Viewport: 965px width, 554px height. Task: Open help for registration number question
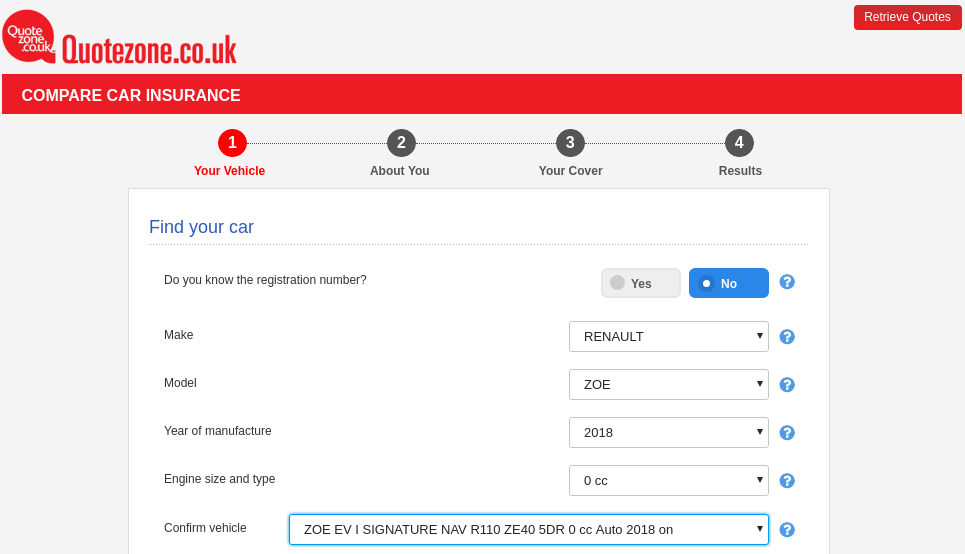(787, 282)
